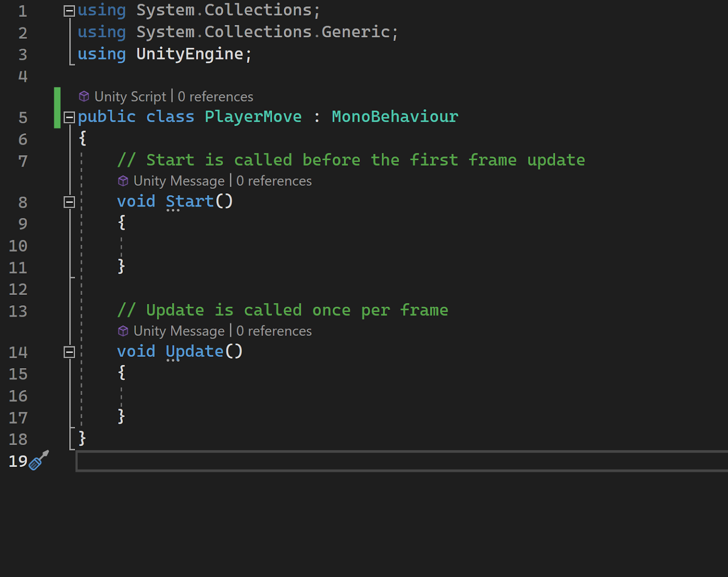The image size is (728, 577).
Task: Click the "class" keyword on line 5
Action: tap(170, 116)
